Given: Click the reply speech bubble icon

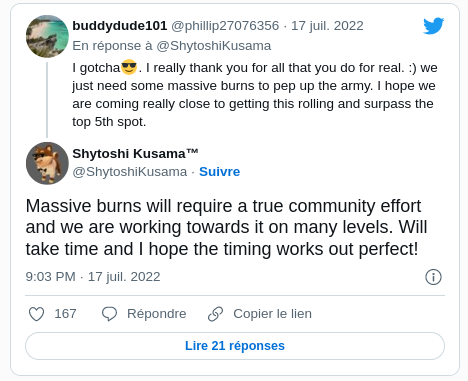Looking at the screenshot, I should [x=109, y=314].
